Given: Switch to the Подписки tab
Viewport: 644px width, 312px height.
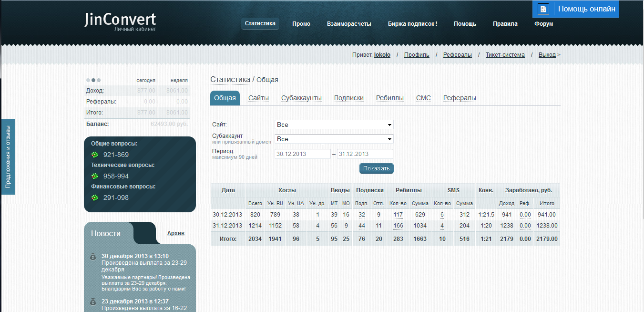Looking at the screenshot, I should 349,98.
